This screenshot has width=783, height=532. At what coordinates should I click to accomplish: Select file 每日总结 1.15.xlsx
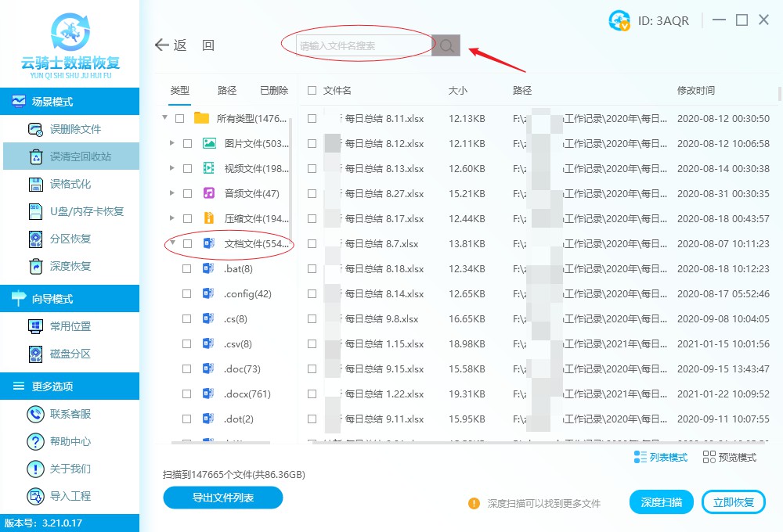pos(384,344)
